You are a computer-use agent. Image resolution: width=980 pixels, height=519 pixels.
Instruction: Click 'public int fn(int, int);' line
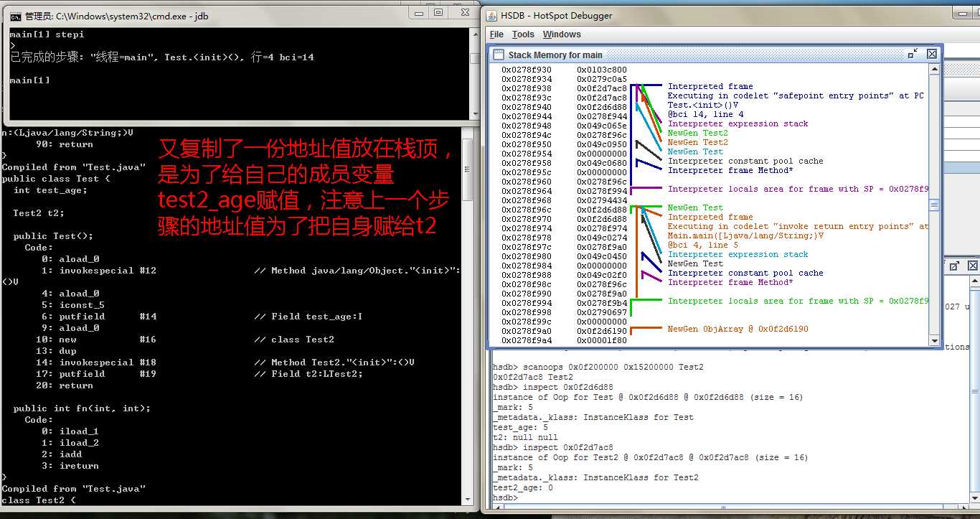[82, 408]
